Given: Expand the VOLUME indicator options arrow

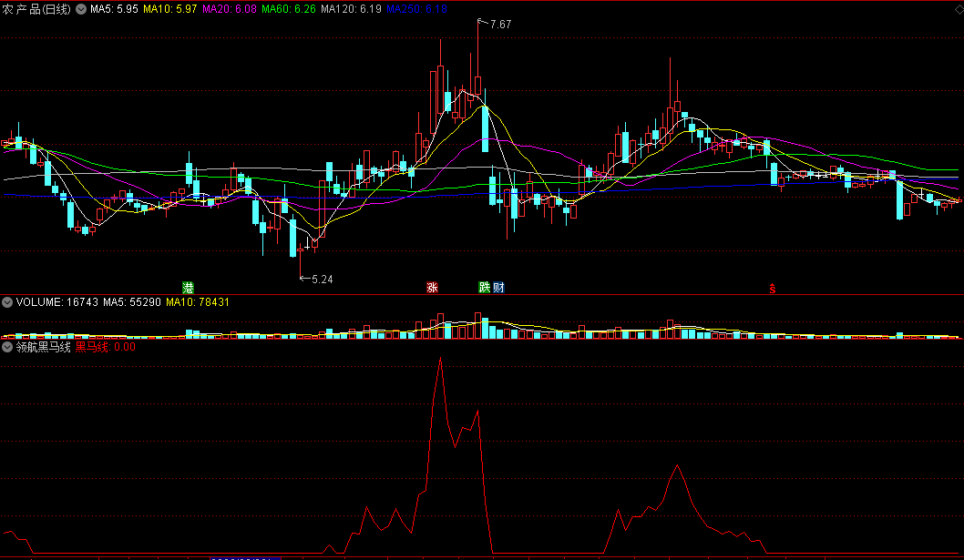Looking at the screenshot, I should pos(7,302).
